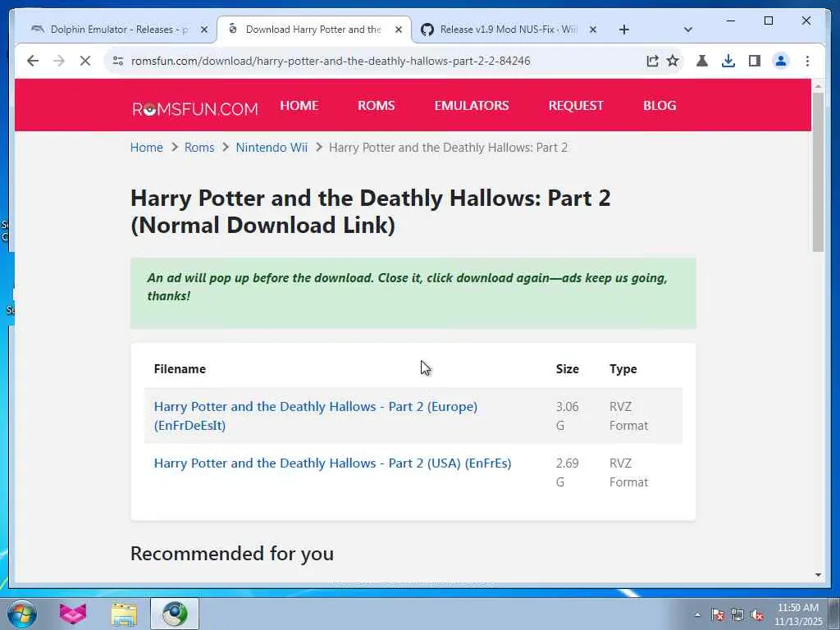This screenshot has width=840, height=630.
Task: Open the Chrome Labs flask icon
Action: [702, 61]
